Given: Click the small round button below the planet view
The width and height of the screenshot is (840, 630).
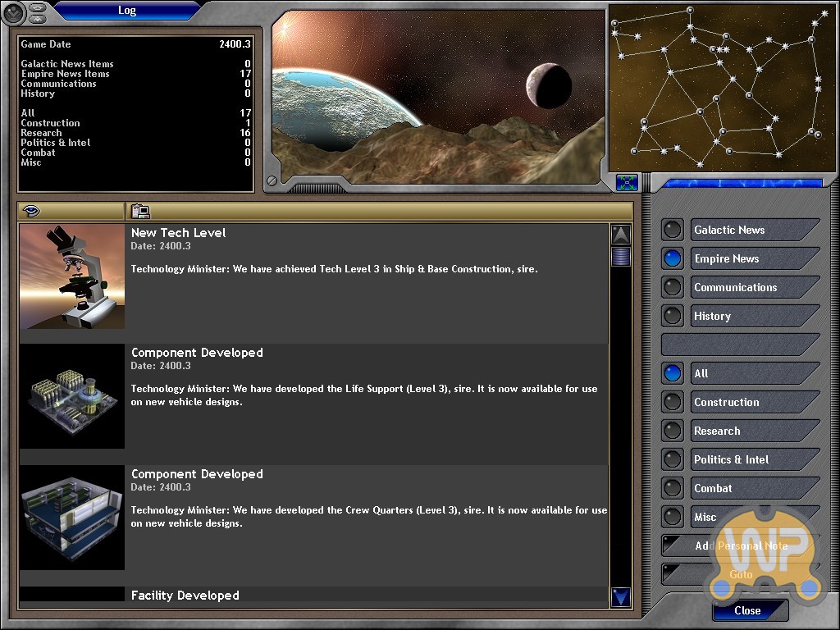Looking at the screenshot, I should (272, 181).
